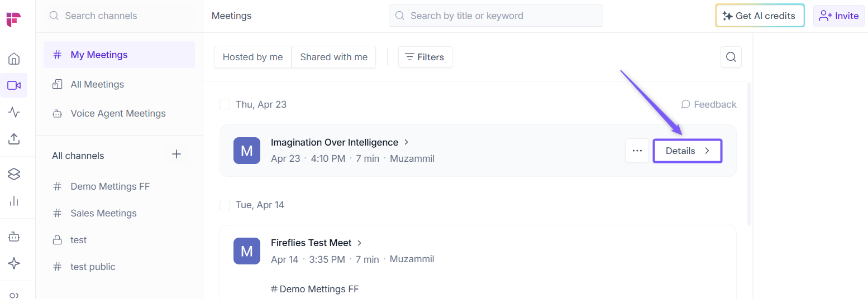The height and width of the screenshot is (299, 868).
Task: Open the bar chart analytics icon
Action: point(14,201)
